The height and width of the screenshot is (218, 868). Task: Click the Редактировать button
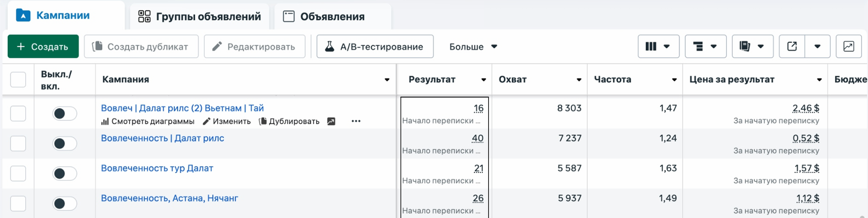pyautogui.click(x=255, y=47)
